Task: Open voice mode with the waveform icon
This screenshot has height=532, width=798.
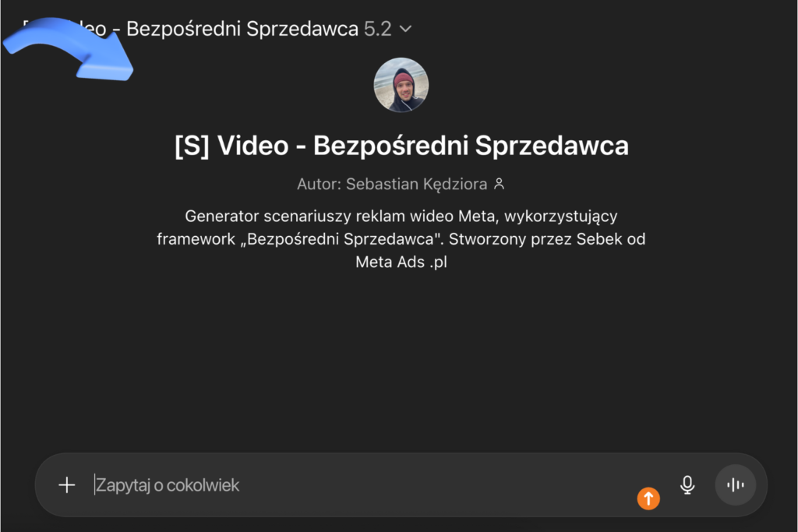Action: tap(736, 485)
